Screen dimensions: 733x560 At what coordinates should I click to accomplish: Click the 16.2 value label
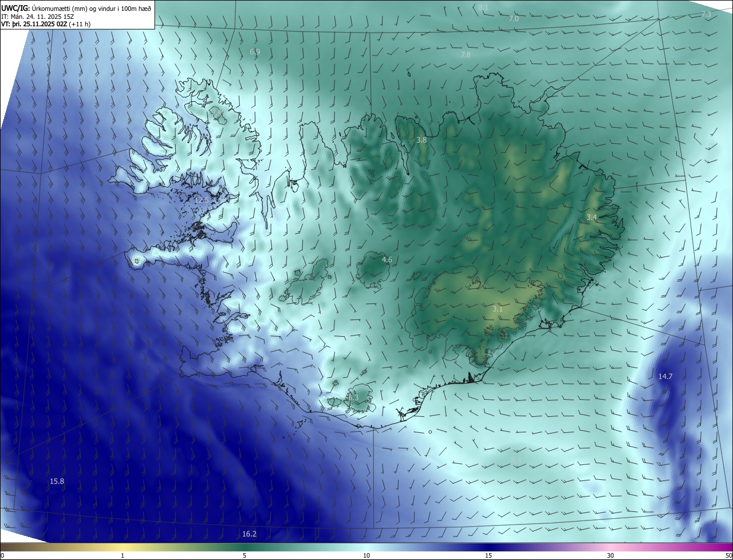pos(249,534)
